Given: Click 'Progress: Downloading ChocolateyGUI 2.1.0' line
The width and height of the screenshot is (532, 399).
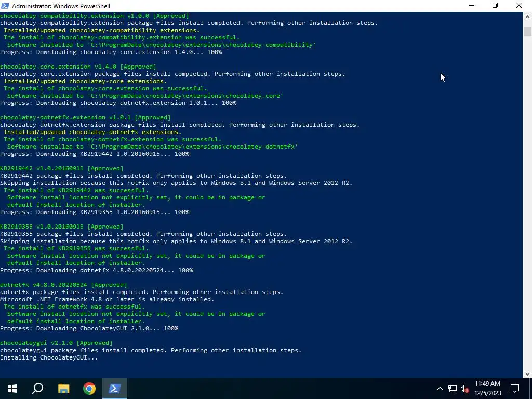Looking at the screenshot, I should pos(89,328).
